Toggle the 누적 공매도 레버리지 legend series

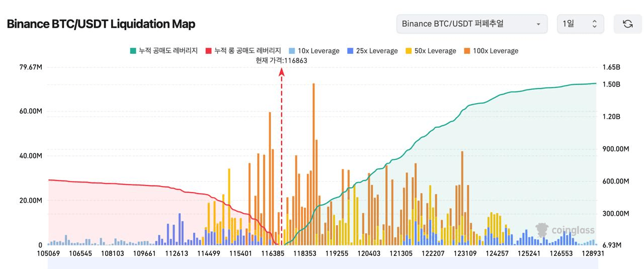(x=164, y=51)
